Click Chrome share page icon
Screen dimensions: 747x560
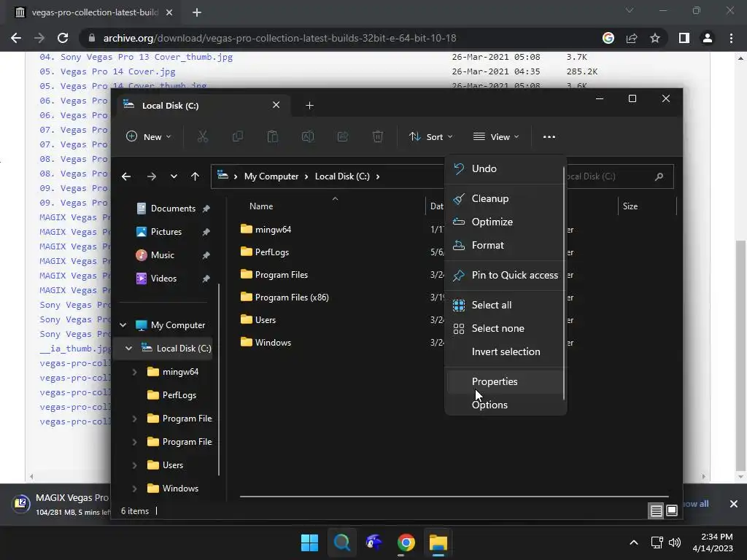[632, 38]
